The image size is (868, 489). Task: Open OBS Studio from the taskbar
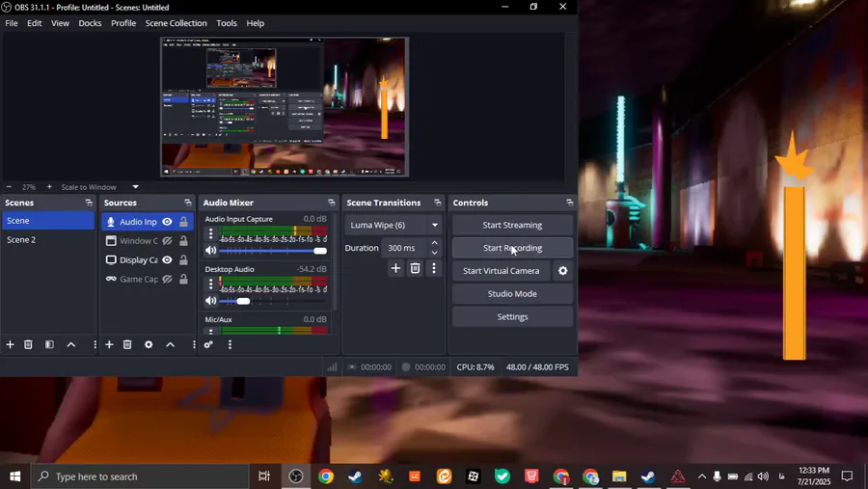(296, 476)
